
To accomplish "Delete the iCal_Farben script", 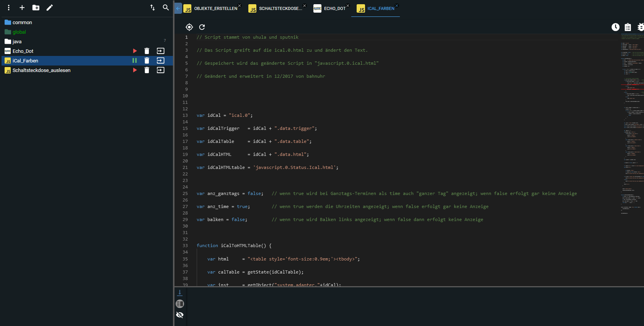I will pos(147,61).
